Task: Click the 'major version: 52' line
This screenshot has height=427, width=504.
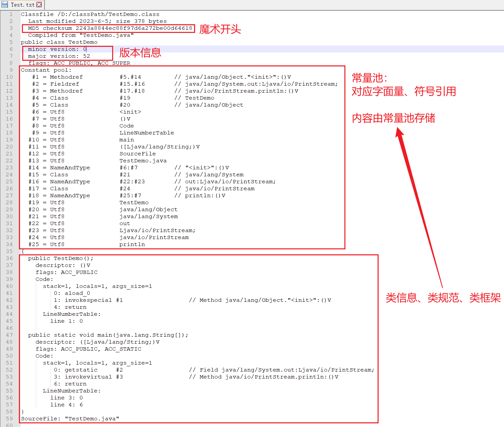Action: click(59, 56)
